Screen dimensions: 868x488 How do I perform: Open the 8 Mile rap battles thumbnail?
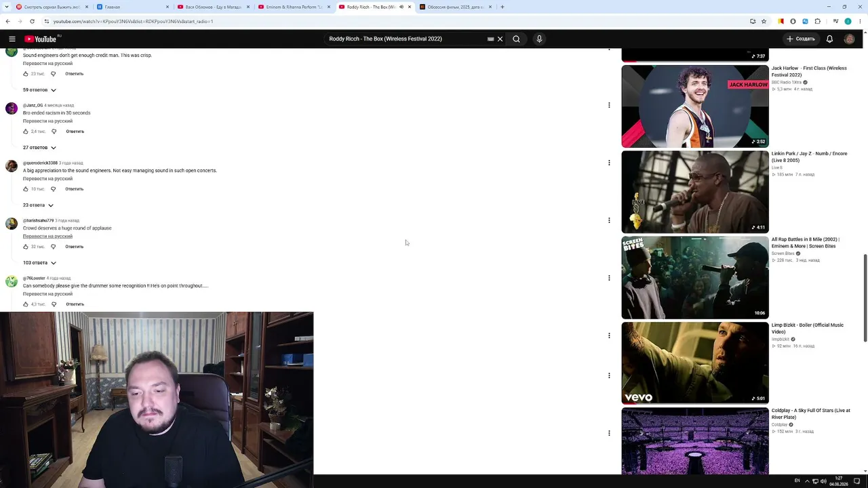(695, 277)
